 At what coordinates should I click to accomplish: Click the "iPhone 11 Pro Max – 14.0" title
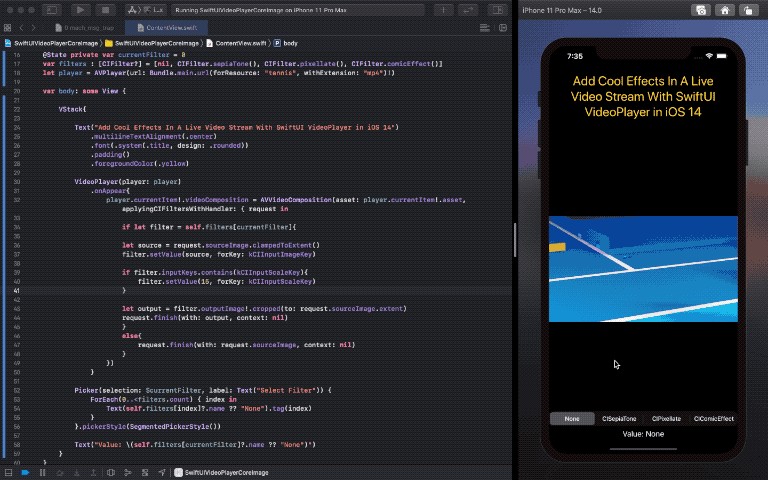pyautogui.click(x=562, y=10)
